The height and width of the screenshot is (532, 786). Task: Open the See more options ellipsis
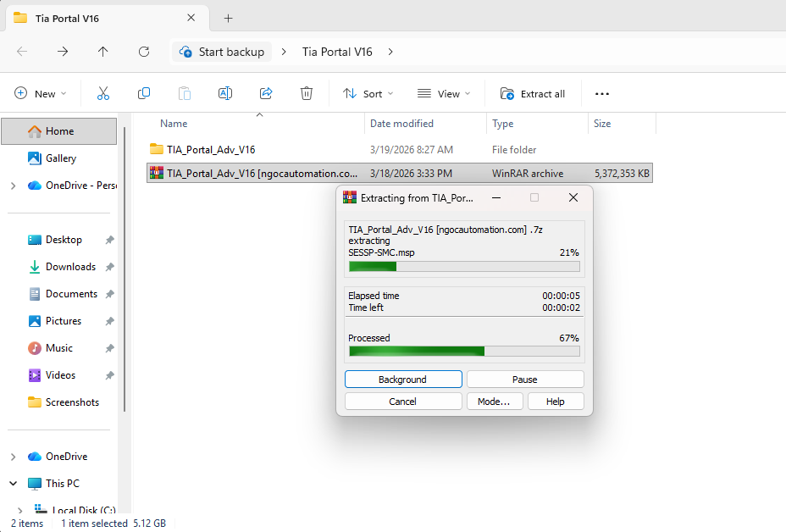click(x=602, y=93)
